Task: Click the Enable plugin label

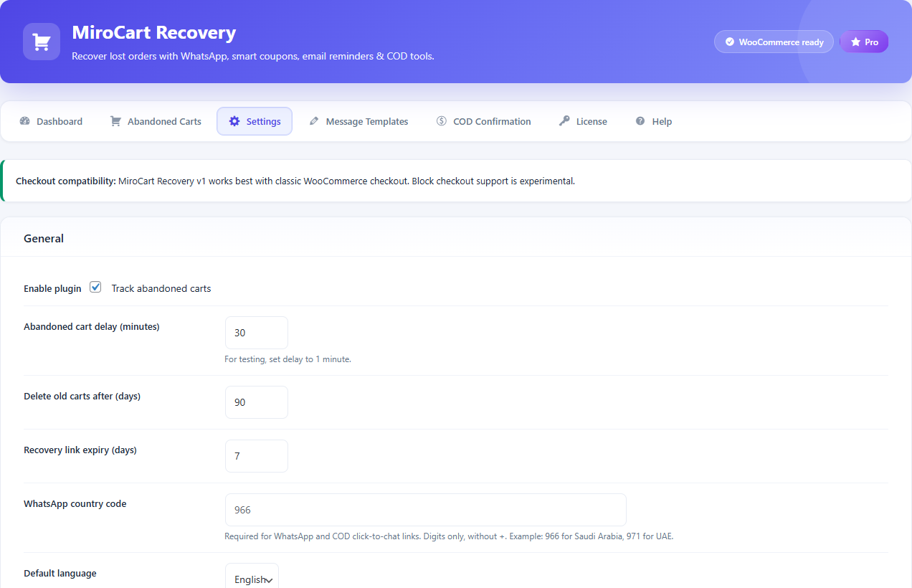Action: [52, 288]
